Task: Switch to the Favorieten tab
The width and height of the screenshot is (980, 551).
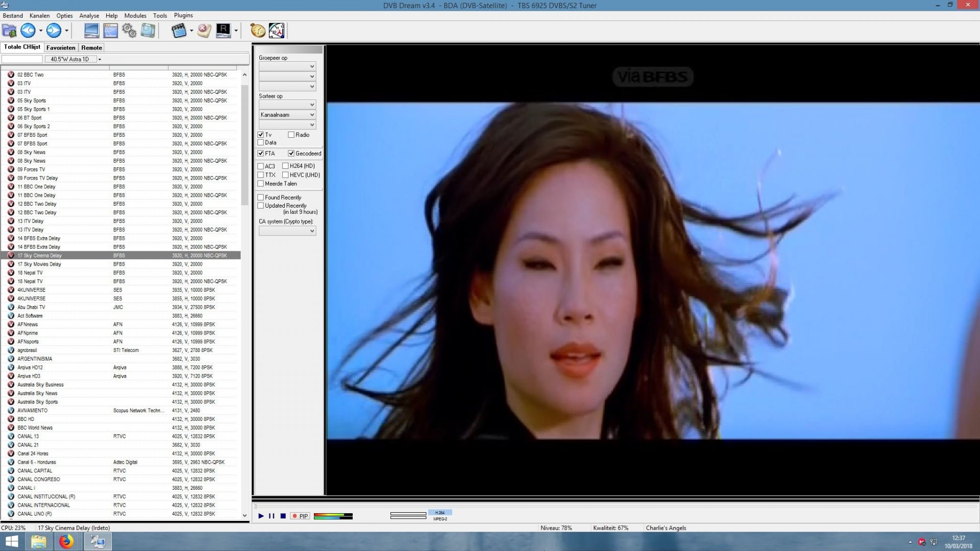Action: [x=60, y=47]
